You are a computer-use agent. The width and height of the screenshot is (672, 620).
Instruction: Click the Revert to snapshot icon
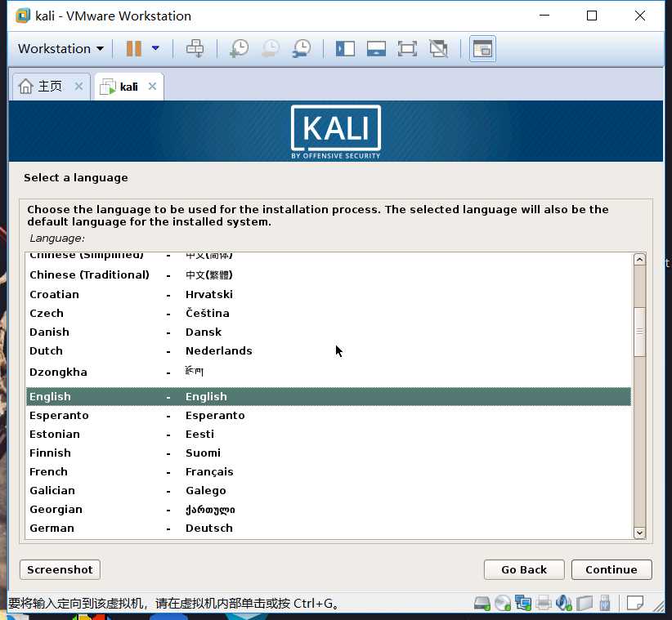pyautogui.click(x=271, y=48)
